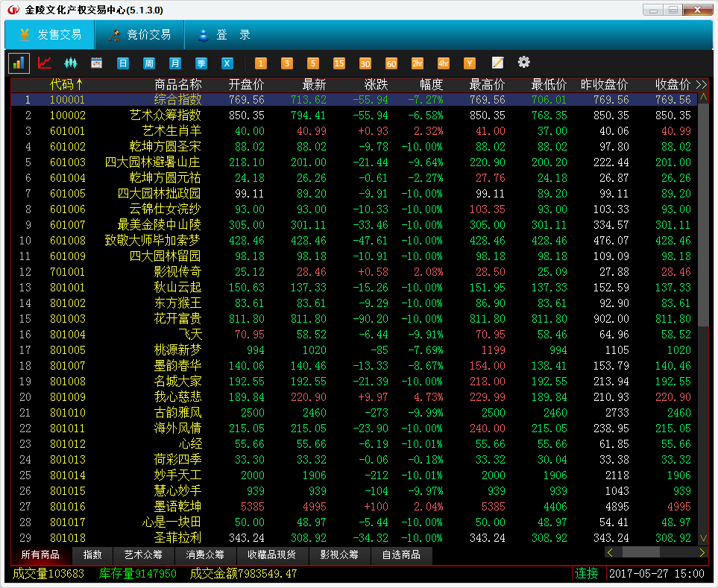
Task: Click the vertical scrollbar up arrow
Action: [x=703, y=98]
